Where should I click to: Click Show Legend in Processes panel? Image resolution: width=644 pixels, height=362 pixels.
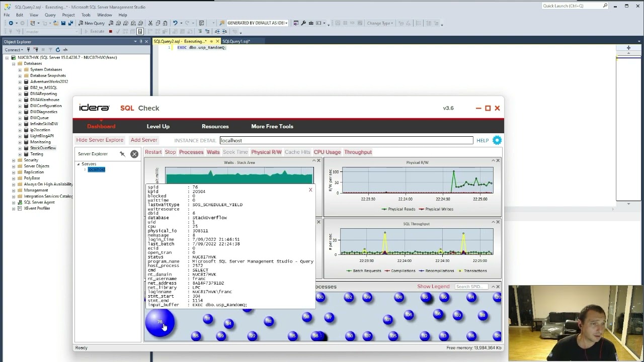tap(433, 287)
